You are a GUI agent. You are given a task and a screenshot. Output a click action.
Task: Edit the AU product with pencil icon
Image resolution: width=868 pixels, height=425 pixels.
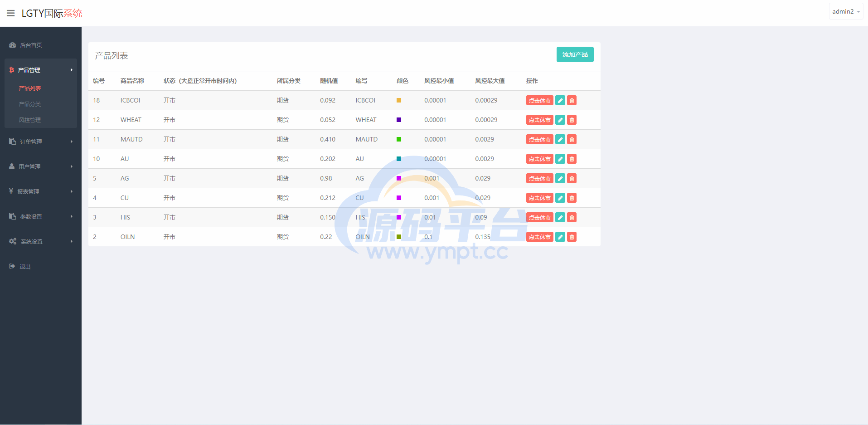point(560,159)
